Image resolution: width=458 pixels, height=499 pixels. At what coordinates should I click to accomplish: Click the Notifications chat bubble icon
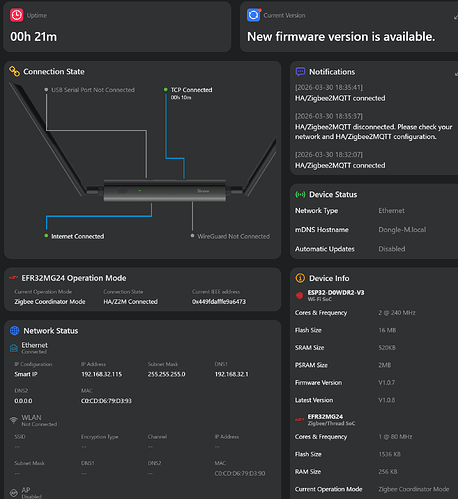[300, 72]
